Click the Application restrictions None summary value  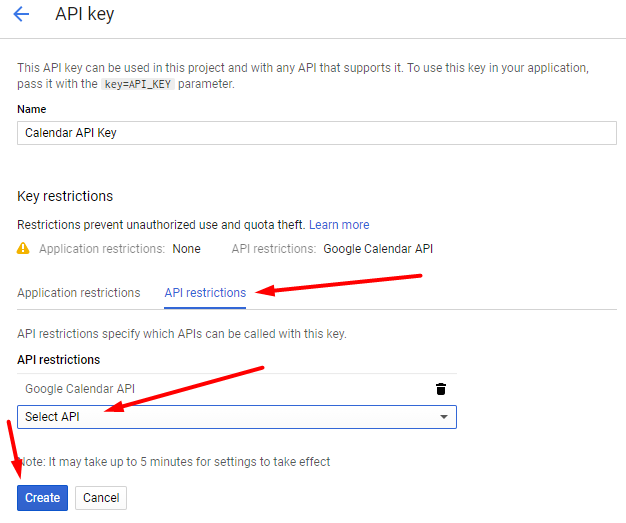pos(186,249)
